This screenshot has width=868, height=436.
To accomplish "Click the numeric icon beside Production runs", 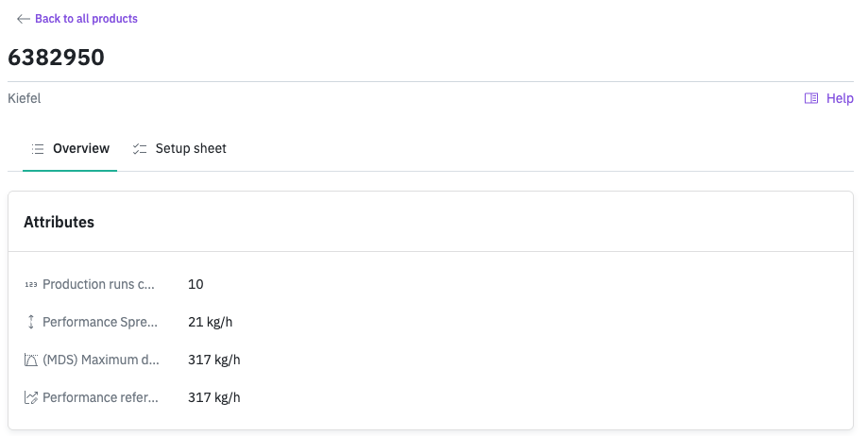I will (x=31, y=285).
